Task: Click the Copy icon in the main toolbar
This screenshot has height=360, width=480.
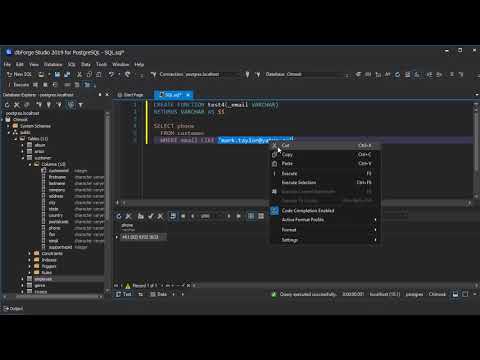Action: pyautogui.click(x=89, y=74)
